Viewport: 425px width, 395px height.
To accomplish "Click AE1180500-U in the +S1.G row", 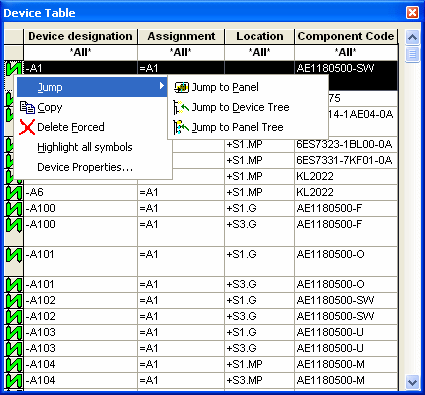I will 330,332.
